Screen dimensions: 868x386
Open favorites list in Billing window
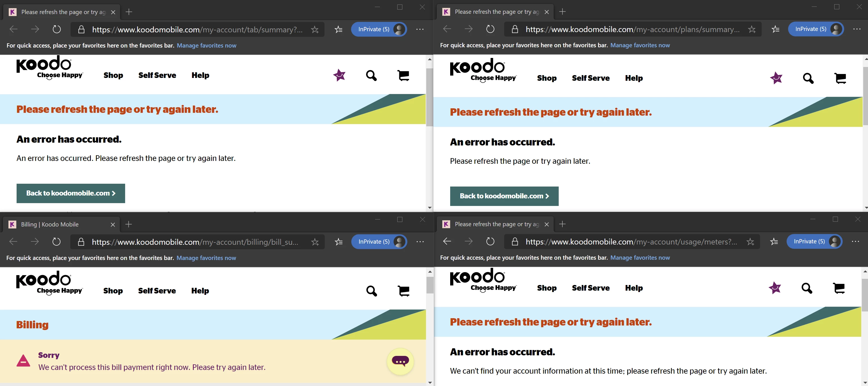tap(339, 242)
